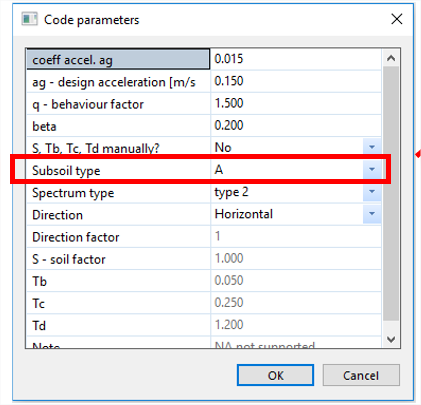Image resolution: width=421 pixels, height=405 pixels.
Task: Open the S, Tb, Tc, Td manually dropdown
Action: coord(372,147)
